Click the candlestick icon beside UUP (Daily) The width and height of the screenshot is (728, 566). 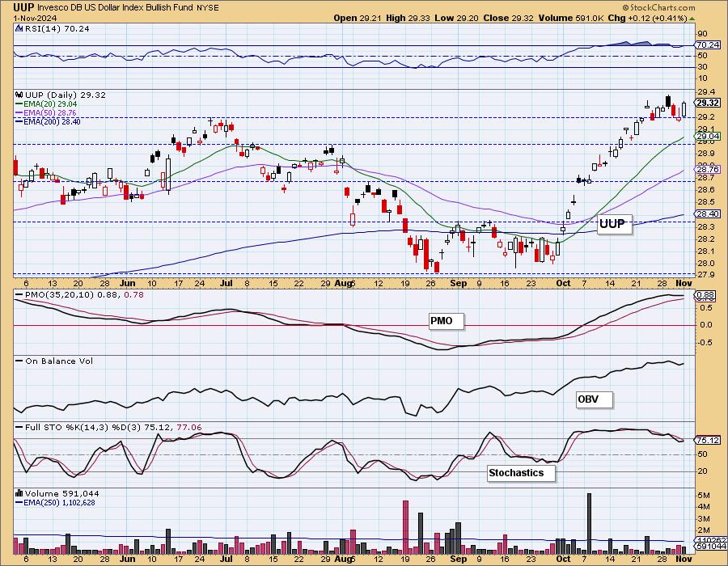tap(19, 95)
